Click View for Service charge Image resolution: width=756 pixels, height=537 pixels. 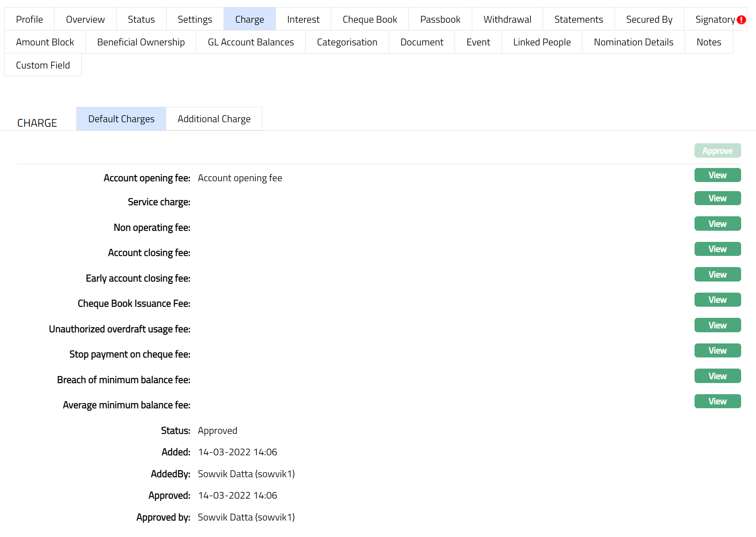point(717,198)
